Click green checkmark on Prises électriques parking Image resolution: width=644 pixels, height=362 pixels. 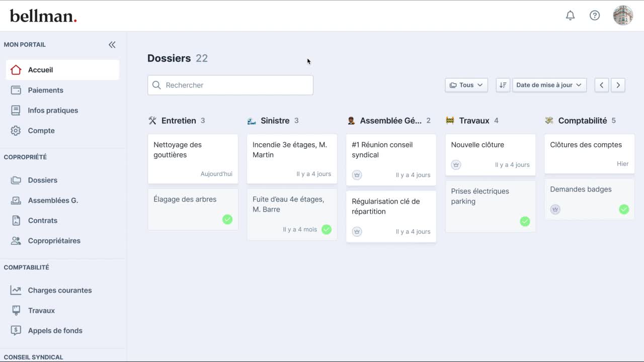pyautogui.click(x=525, y=221)
